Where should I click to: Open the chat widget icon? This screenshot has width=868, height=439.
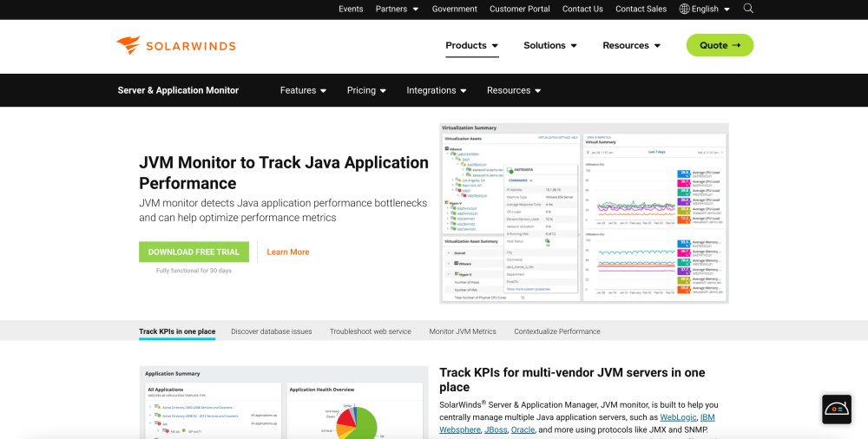[x=836, y=409]
